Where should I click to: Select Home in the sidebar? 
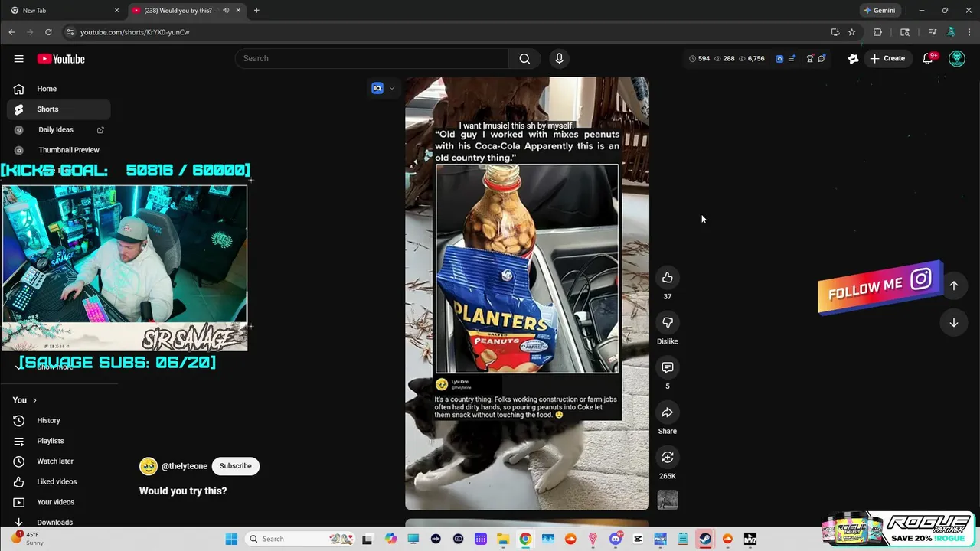58,89
